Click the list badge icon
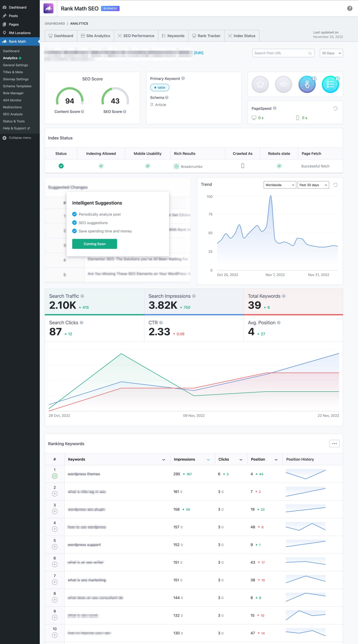 click(330, 84)
